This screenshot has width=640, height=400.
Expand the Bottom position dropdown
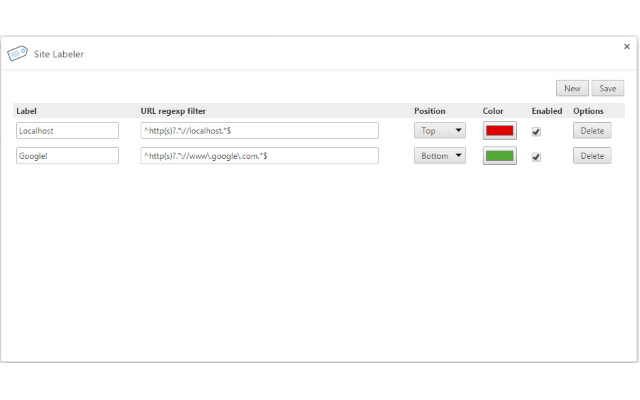coord(440,155)
